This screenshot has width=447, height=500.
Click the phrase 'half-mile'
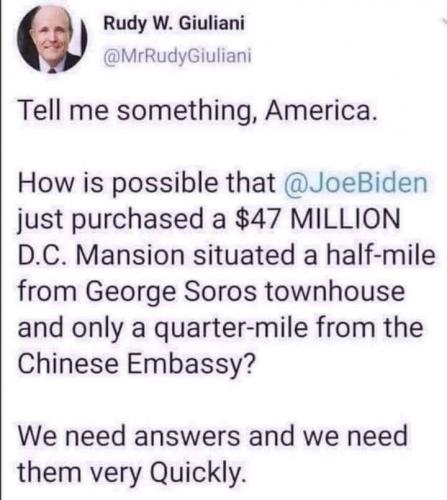click(380, 255)
